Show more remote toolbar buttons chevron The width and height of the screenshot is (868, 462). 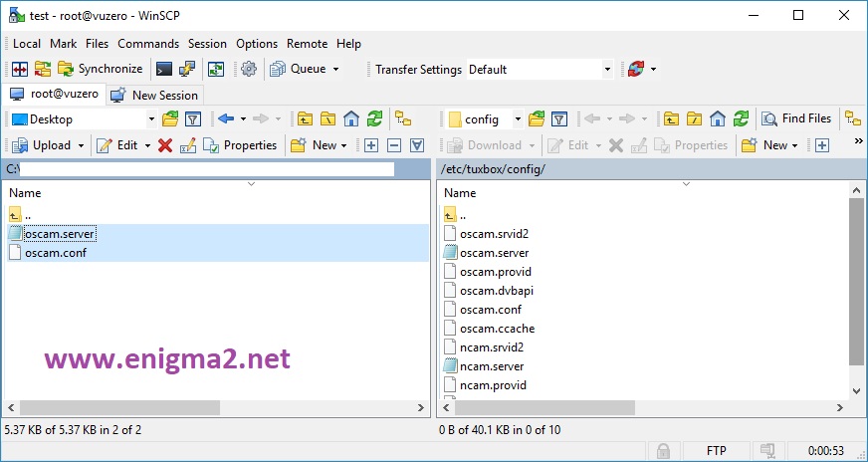859,140
